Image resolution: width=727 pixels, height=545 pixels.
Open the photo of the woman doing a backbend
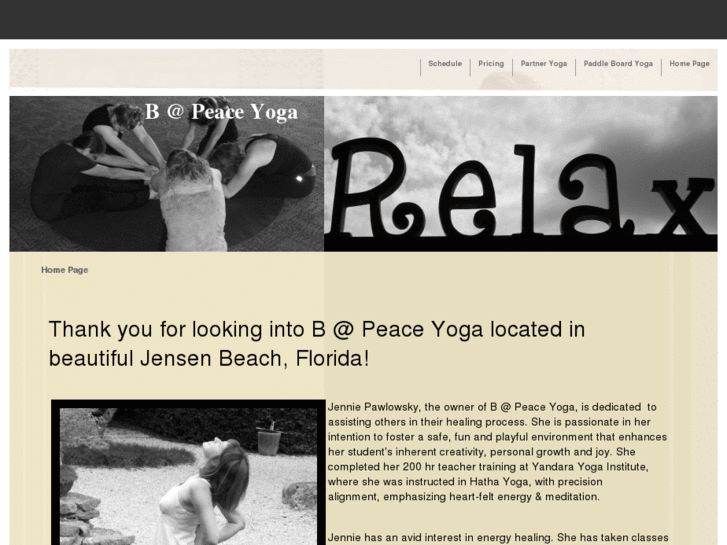coord(188,472)
